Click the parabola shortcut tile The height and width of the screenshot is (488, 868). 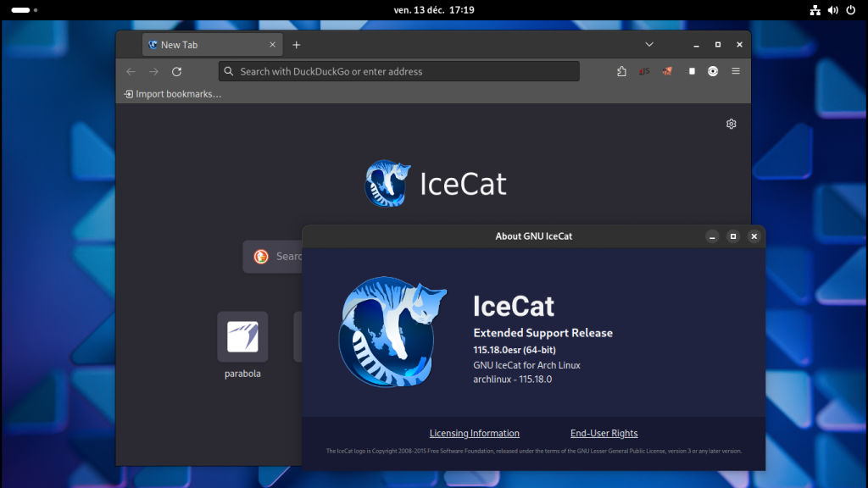pos(242,337)
